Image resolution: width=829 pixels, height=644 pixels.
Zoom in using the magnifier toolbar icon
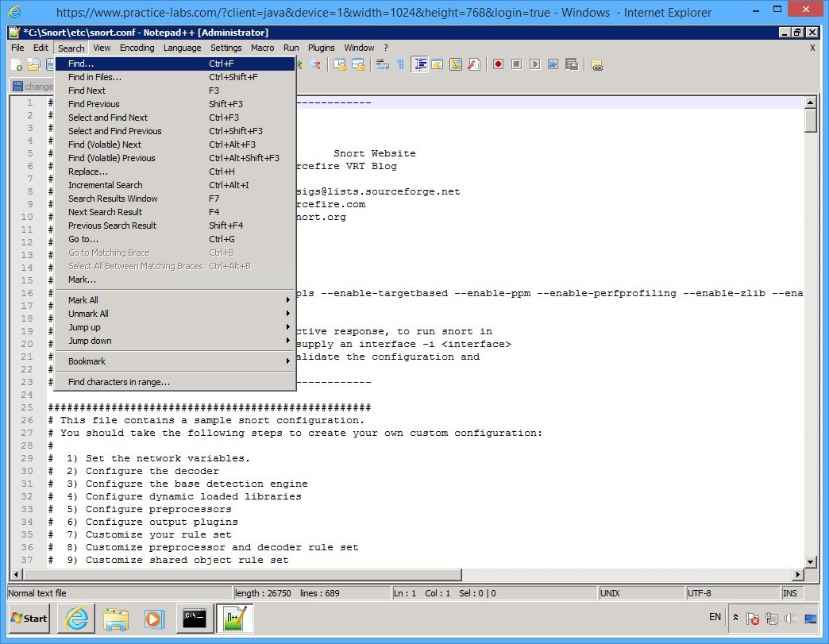(x=299, y=64)
